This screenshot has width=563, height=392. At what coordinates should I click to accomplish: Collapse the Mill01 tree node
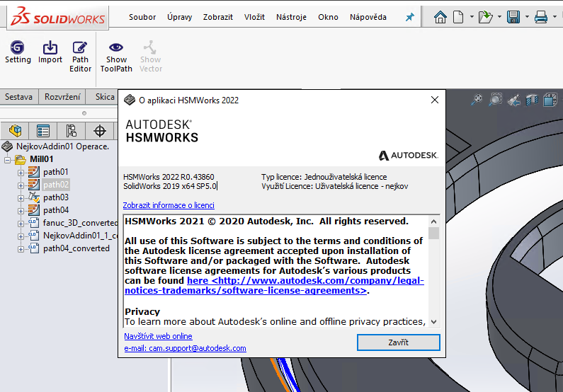tap(8, 159)
